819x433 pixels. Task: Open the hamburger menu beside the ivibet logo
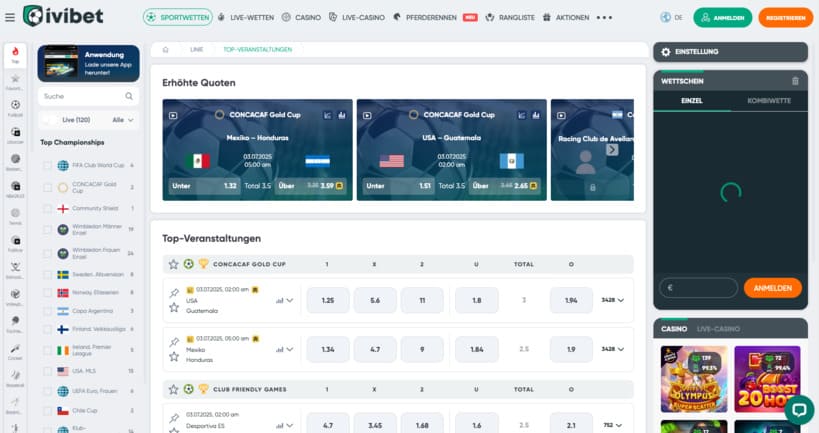coord(9,17)
